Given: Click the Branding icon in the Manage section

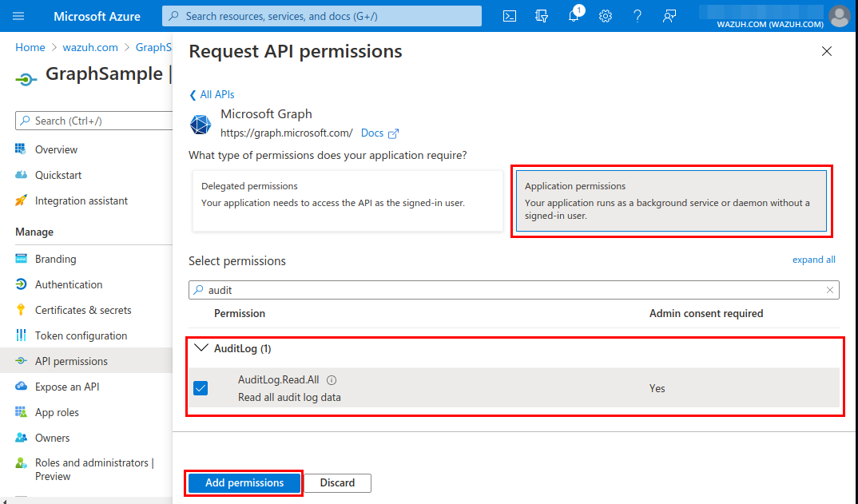Looking at the screenshot, I should (x=21, y=258).
